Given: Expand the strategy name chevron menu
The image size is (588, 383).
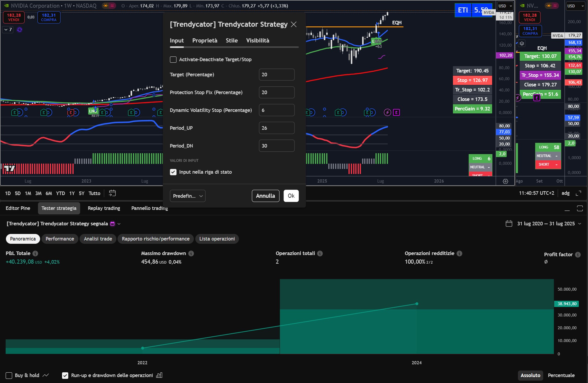Looking at the screenshot, I should [x=119, y=224].
